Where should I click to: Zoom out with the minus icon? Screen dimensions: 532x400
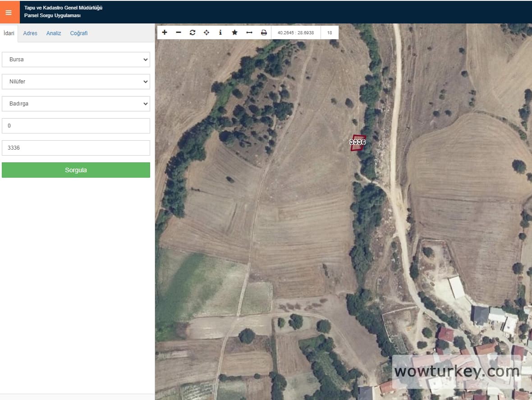pyautogui.click(x=179, y=32)
